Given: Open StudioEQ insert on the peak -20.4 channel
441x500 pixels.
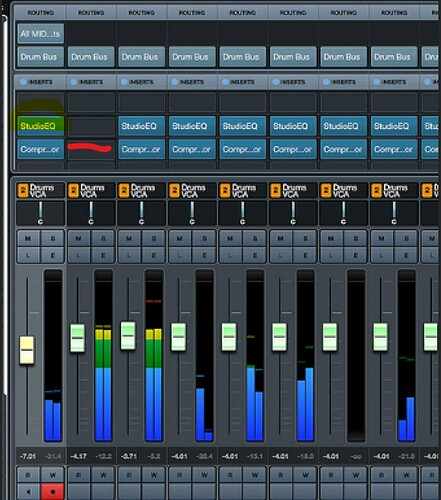Looking at the screenshot, I should coord(192,126).
